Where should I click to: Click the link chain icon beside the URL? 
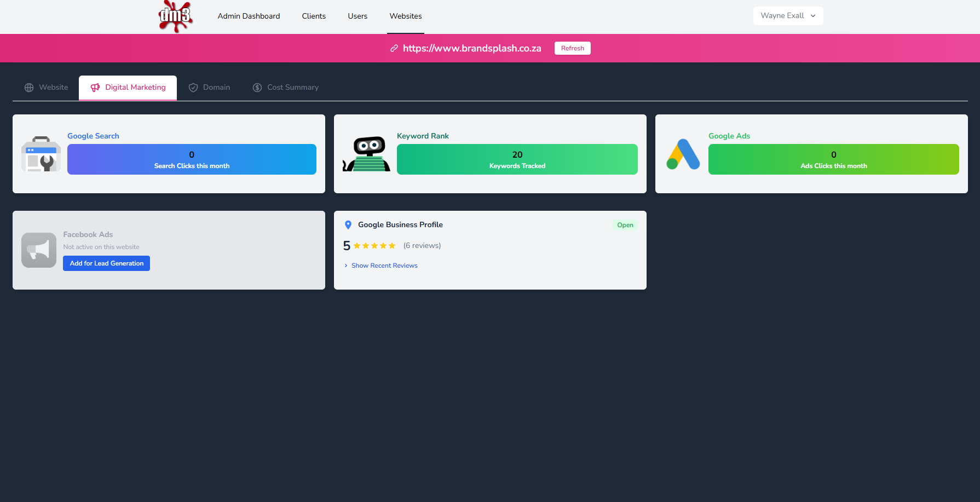tap(394, 48)
